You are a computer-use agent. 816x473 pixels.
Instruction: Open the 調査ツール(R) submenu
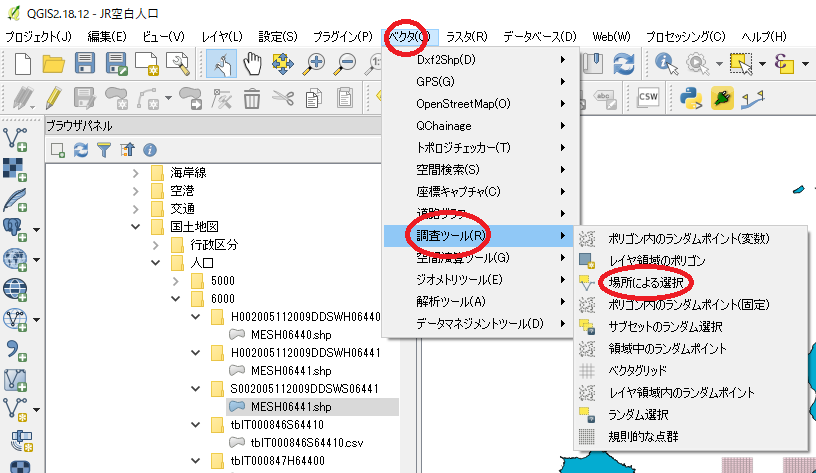tap(477, 236)
